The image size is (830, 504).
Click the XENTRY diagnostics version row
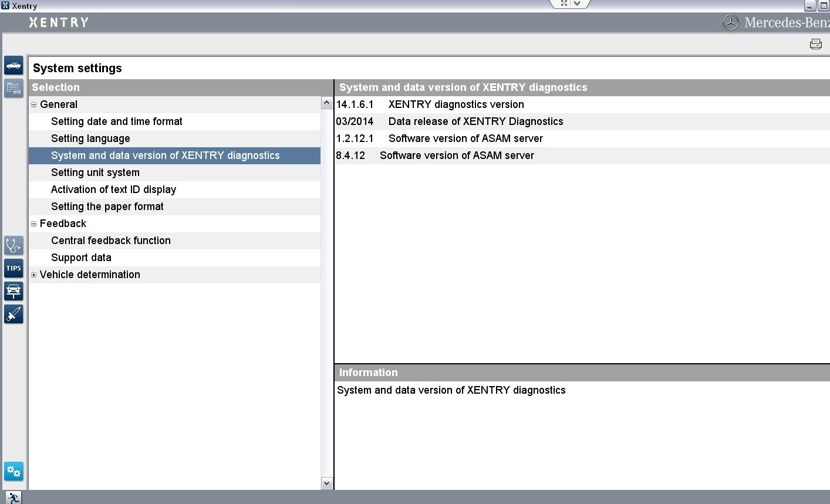pyautogui.click(x=582, y=104)
